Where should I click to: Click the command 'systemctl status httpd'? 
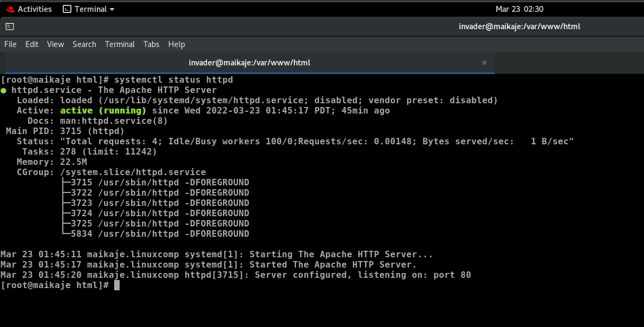[173, 79]
